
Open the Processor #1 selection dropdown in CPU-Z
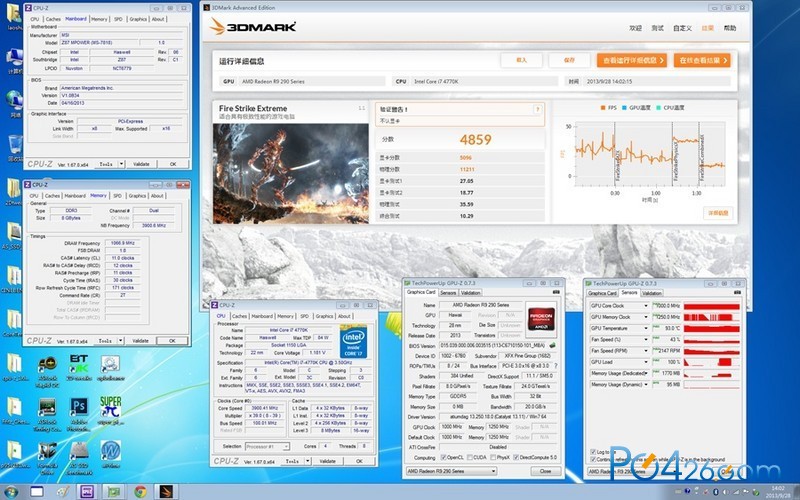point(267,446)
